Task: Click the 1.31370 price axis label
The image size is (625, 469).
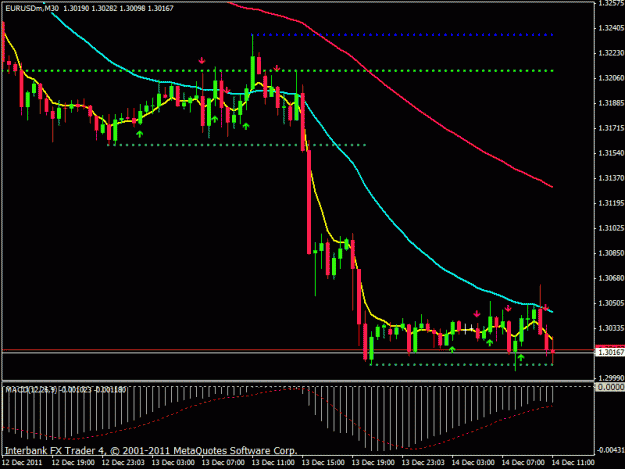Action: pyautogui.click(x=611, y=178)
